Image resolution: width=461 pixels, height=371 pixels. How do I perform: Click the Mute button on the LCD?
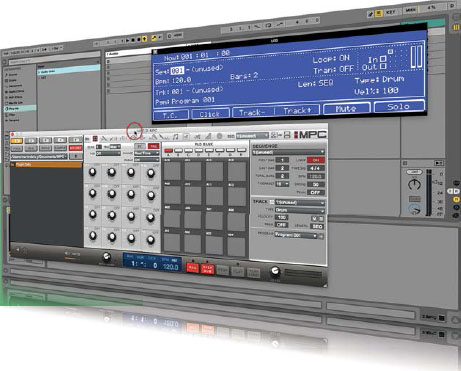point(346,109)
